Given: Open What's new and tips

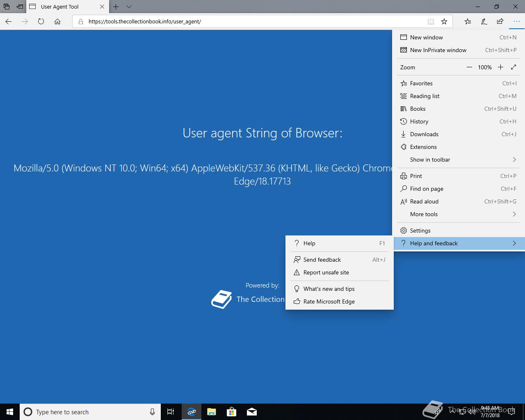Looking at the screenshot, I should [x=340, y=289].
